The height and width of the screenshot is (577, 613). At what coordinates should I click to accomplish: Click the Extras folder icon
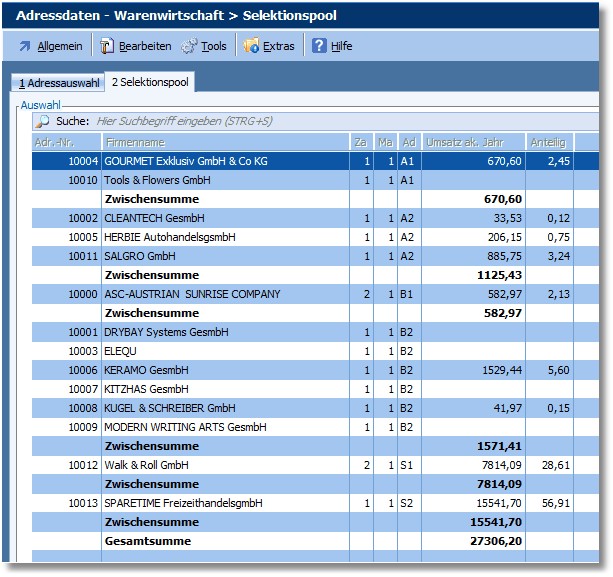point(251,46)
